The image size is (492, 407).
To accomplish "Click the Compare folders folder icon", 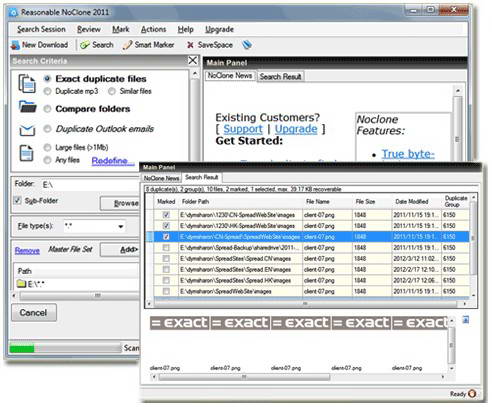I will (28, 107).
